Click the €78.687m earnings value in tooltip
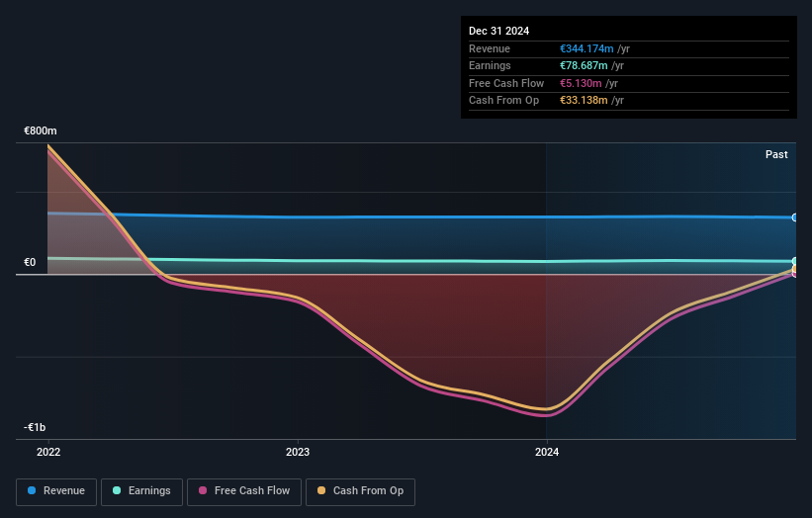 pos(584,65)
